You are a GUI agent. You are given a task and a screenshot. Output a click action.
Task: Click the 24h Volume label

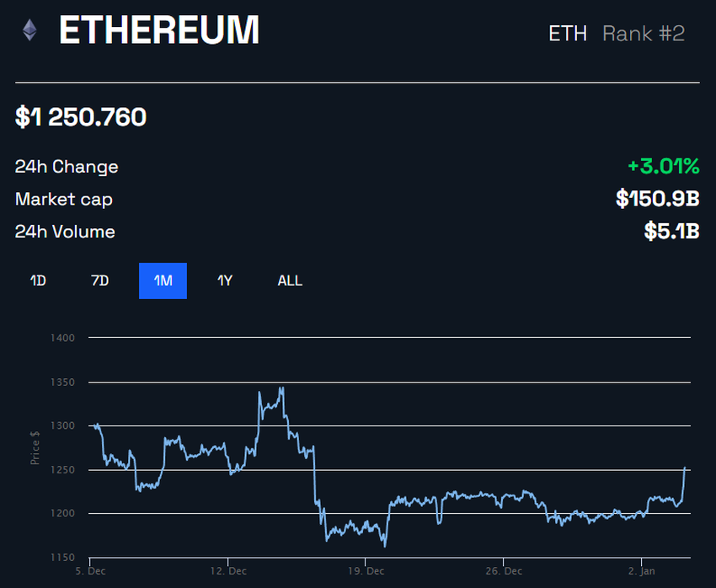click(65, 232)
